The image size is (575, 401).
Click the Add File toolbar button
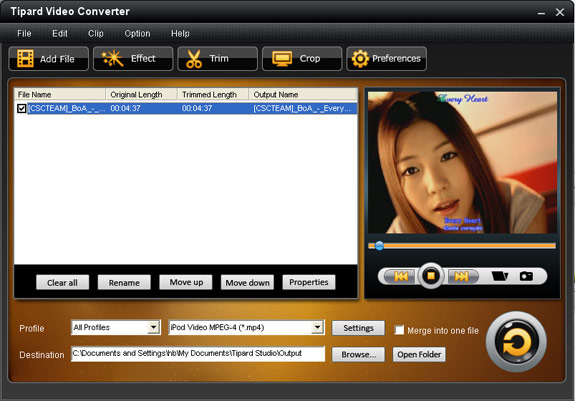coord(48,59)
